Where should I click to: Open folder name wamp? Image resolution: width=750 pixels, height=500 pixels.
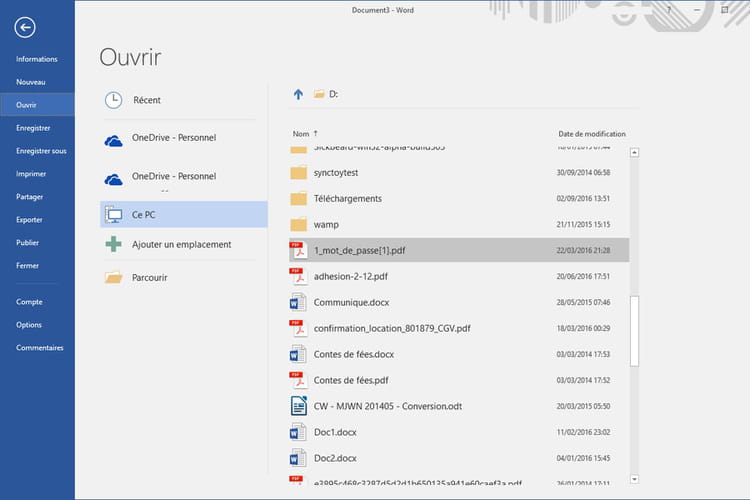point(326,224)
